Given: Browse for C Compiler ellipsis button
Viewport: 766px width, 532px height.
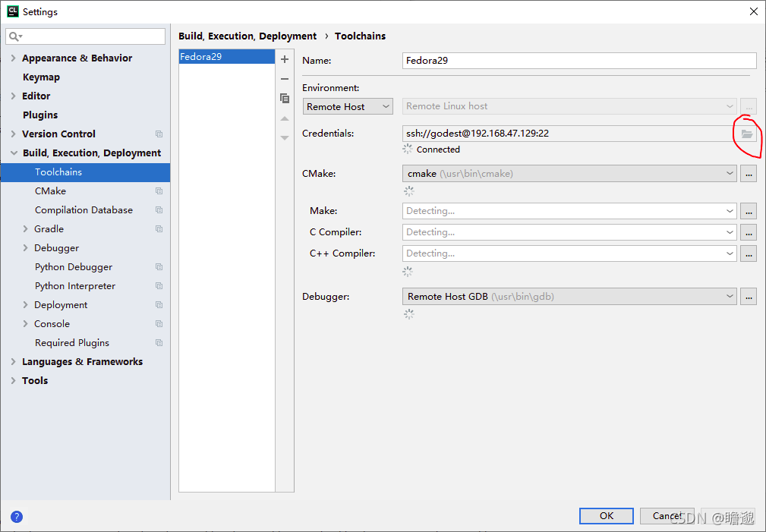Looking at the screenshot, I should (749, 232).
